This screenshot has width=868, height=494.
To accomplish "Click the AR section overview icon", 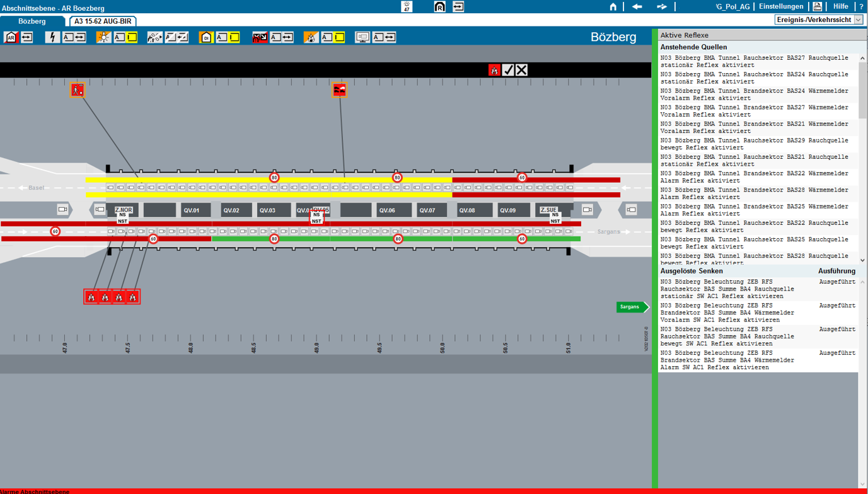I will [11, 38].
